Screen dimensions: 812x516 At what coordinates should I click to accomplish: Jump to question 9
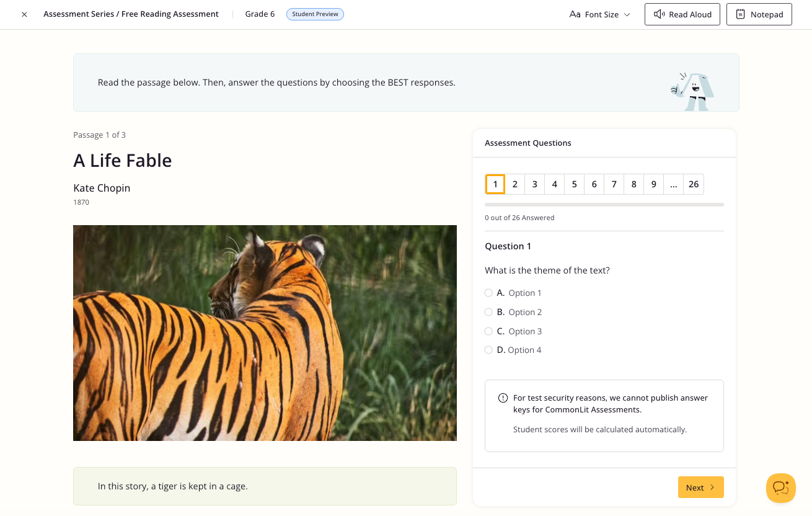[654, 184]
